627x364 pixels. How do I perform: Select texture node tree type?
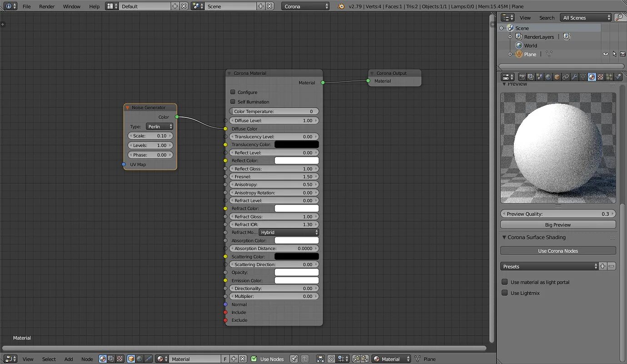click(x=119, y=359)
